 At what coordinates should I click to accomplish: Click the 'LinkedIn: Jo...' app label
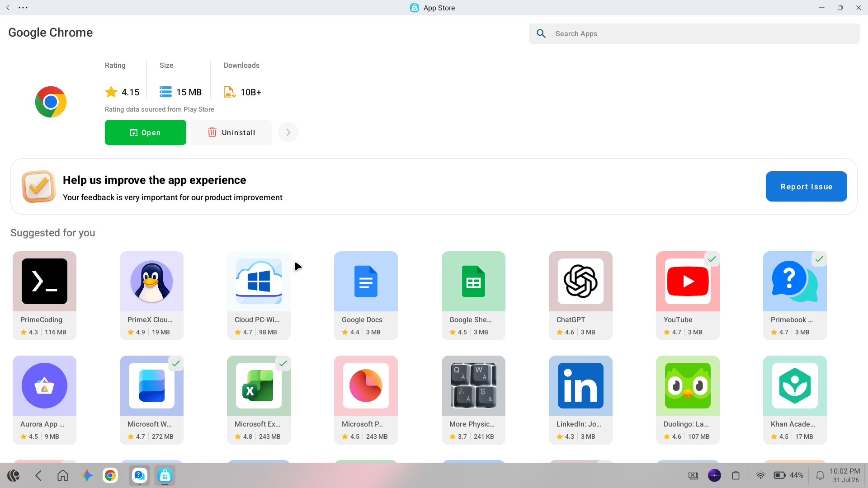click(579, 424)
